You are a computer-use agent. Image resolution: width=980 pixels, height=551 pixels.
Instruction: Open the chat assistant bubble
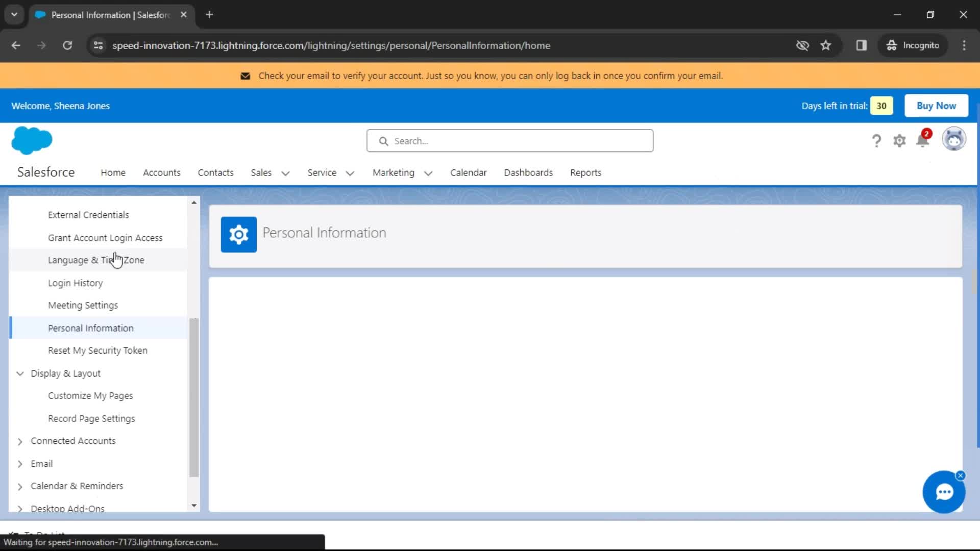(944, 492)
